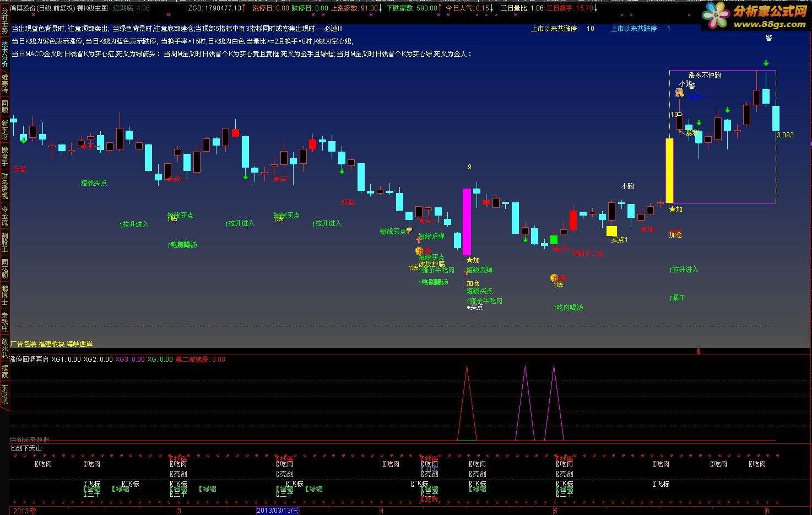
Task: Open the 东财吧 sidebar tab
Action: click(4, 394)
